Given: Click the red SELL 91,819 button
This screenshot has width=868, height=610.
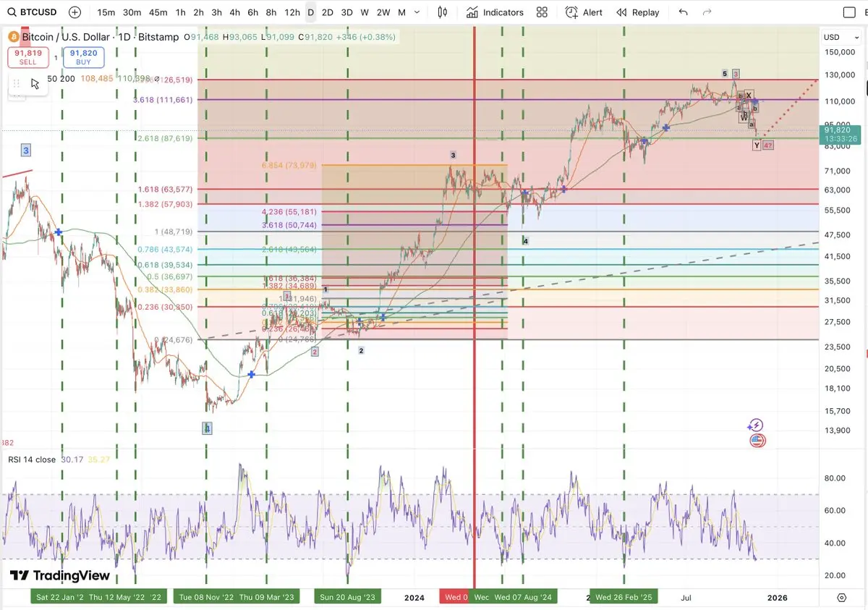Looking at the screenshot, I should [27, 57].
